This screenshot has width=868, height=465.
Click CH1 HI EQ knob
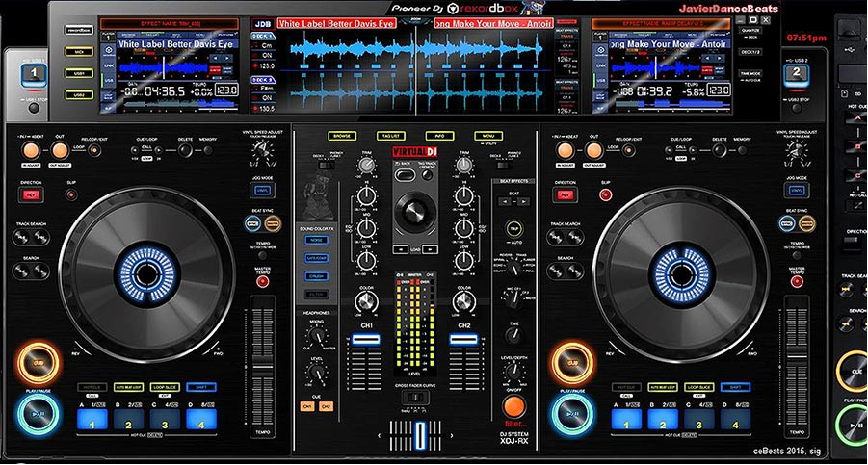coord(366,195)
